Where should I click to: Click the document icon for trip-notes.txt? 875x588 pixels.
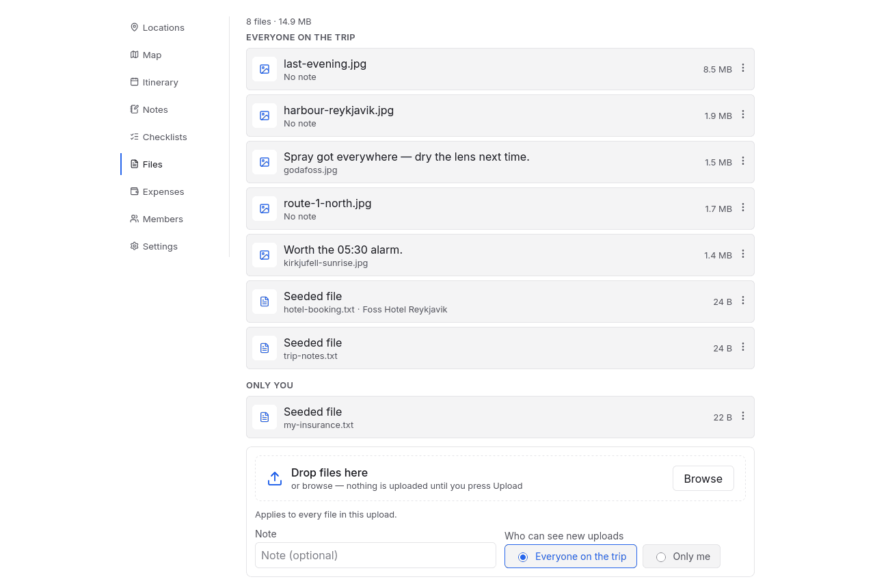click(265, 348)
